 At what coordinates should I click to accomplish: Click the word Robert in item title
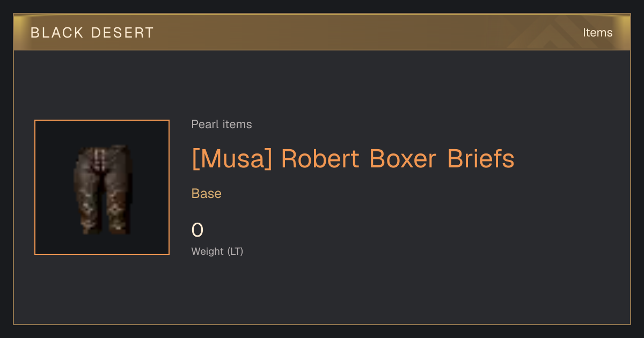click(320, 159)
